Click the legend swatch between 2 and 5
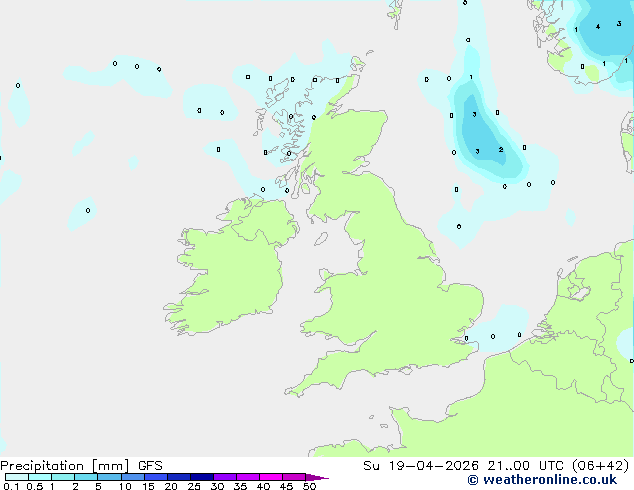This screenshot has height=490, width=634. (86, 477)
